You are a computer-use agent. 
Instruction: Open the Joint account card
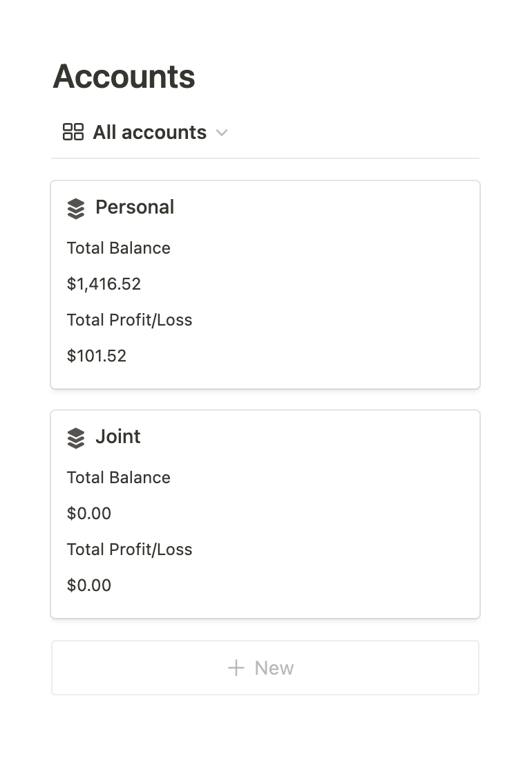click(x=265, y=514)
